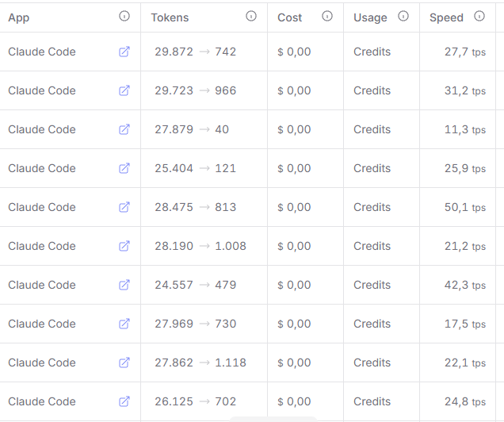Click the 27,7 tps speed value
The image size is (504, 422).
click(x=465, y=52)
